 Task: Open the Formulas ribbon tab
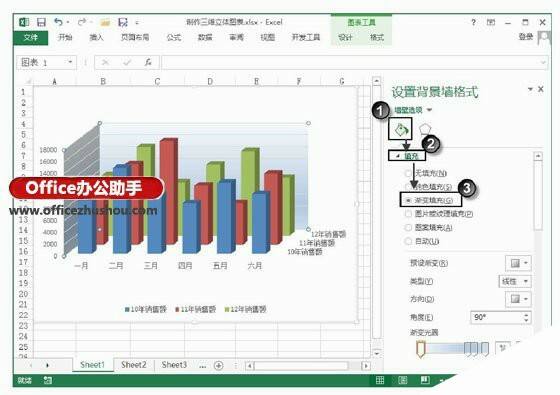click(x=174, y=37)
